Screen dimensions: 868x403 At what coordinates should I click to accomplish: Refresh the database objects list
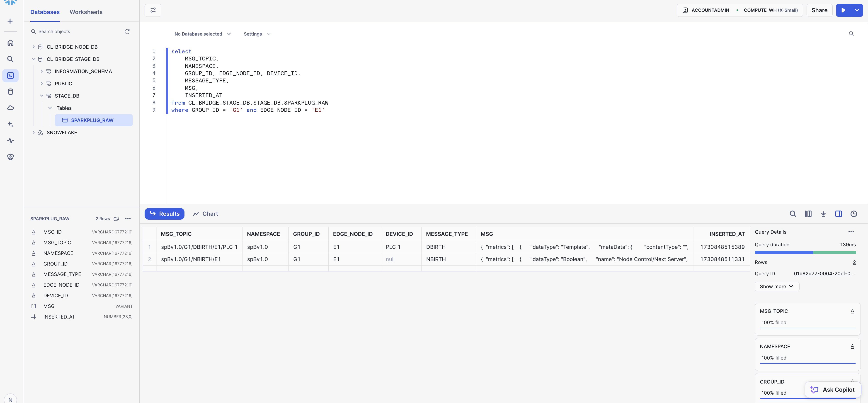(127, 31)
